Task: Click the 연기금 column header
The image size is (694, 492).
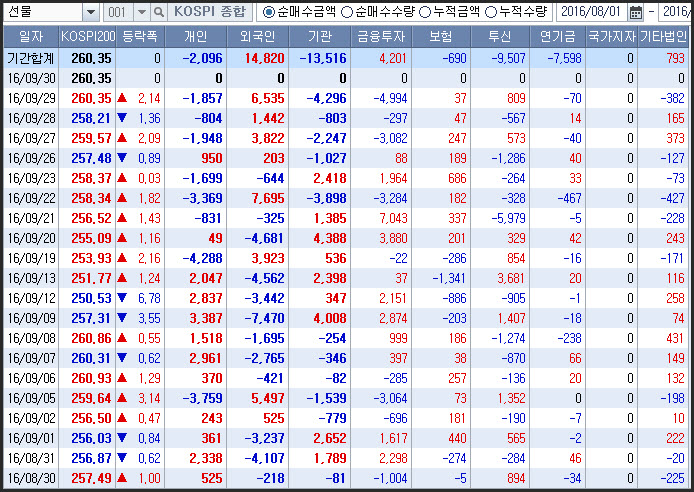Action: click(x=558, y=37)
